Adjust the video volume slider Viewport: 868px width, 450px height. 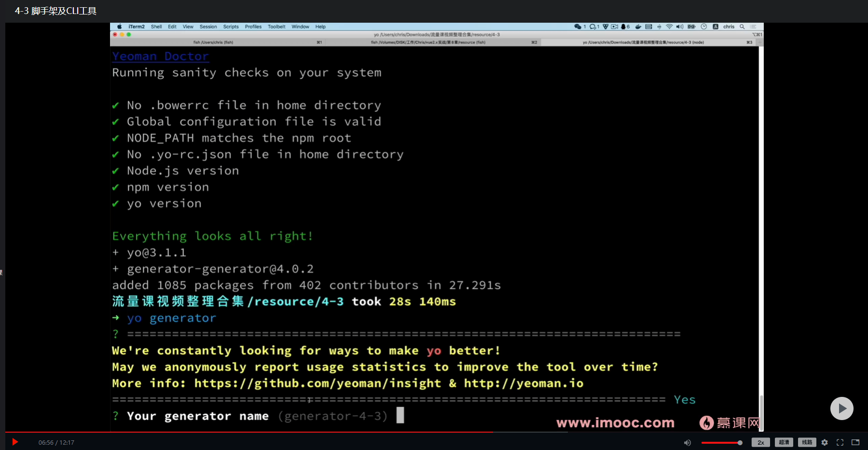pos(722,442)
